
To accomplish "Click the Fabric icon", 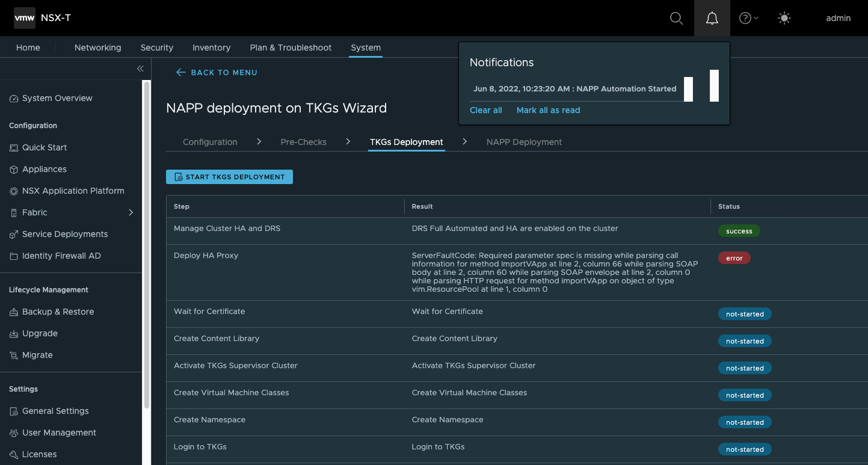I will click(14, 213).
